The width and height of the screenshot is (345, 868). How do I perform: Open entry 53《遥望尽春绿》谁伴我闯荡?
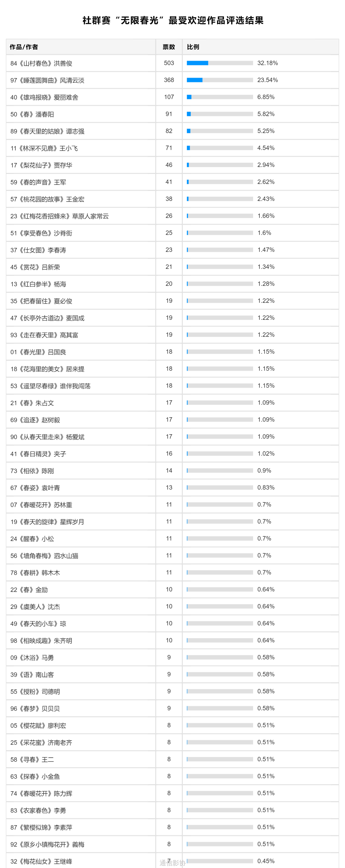(x=50, y=386)
